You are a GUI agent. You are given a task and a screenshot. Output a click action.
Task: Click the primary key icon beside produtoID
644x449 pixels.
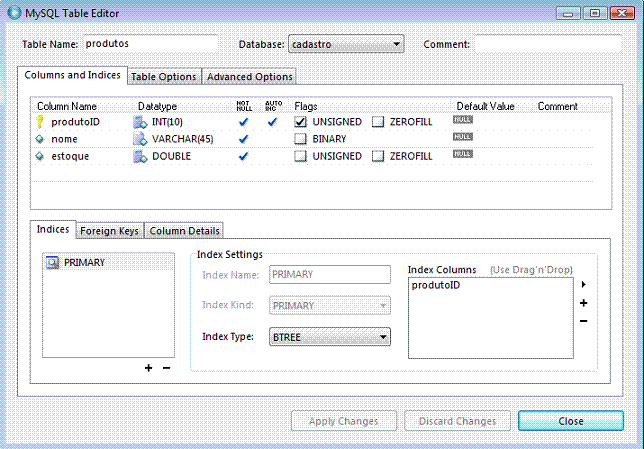tap(40, 122)
